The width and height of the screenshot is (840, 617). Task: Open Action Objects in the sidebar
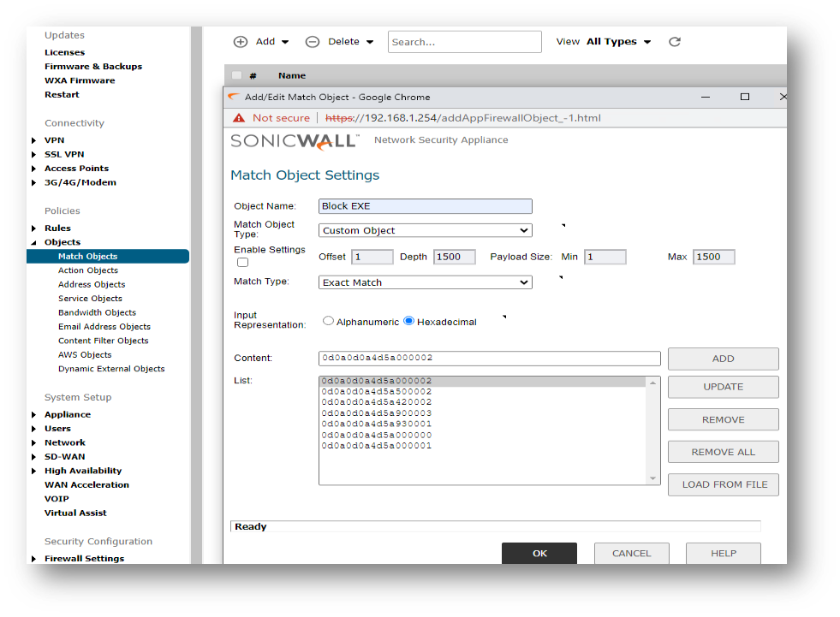click(88, 270)
